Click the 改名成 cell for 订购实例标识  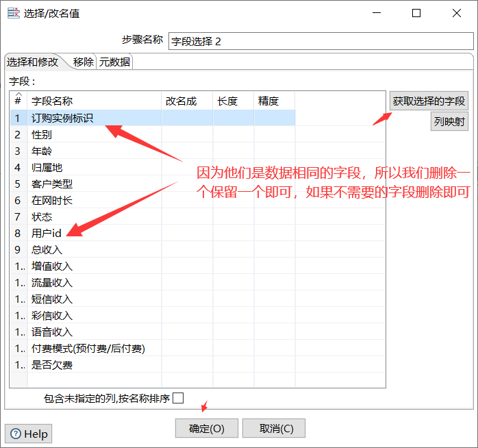[187, 118]
